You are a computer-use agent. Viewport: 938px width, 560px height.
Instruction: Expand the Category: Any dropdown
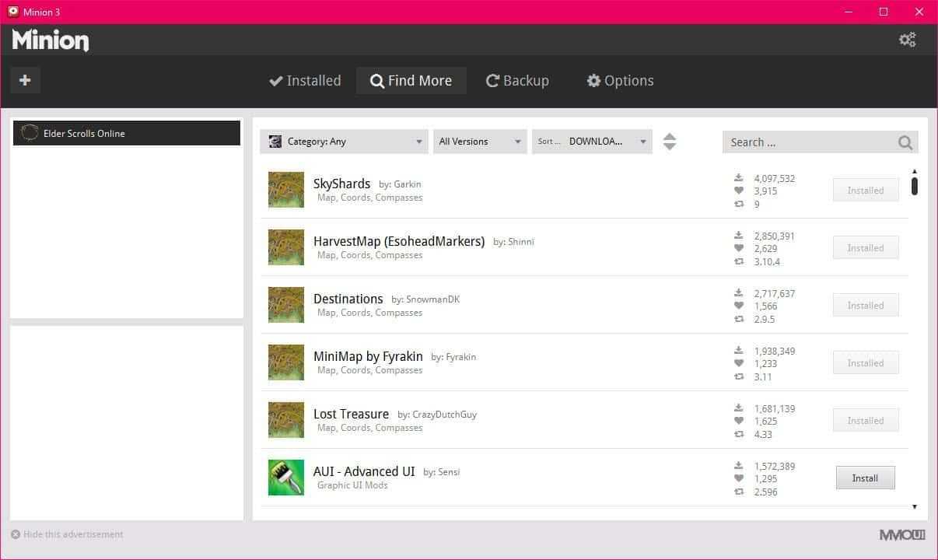[345, 142]
